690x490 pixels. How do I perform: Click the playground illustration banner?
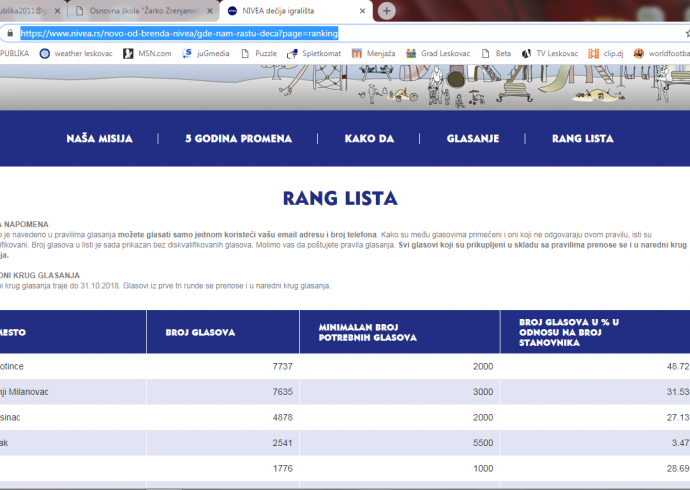click(x=345, y=87)
